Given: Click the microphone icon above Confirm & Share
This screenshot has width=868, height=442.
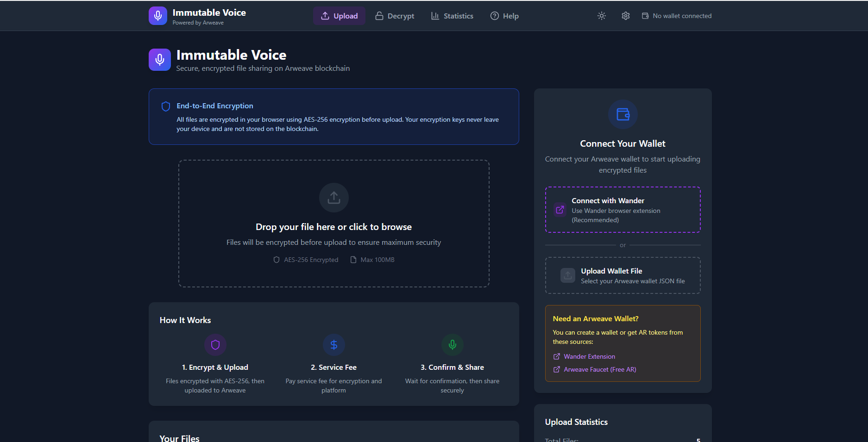Looking at the screenshot, I should (452, 344).
